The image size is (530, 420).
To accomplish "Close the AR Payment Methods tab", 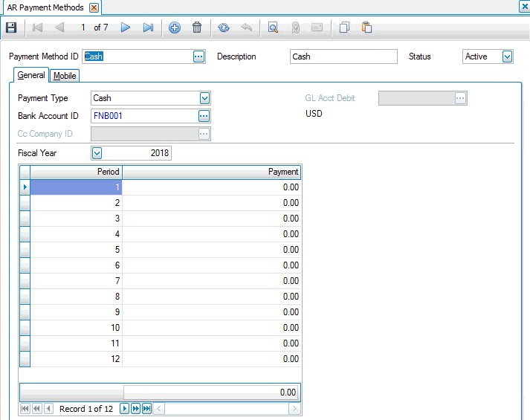I will point(94,7).
